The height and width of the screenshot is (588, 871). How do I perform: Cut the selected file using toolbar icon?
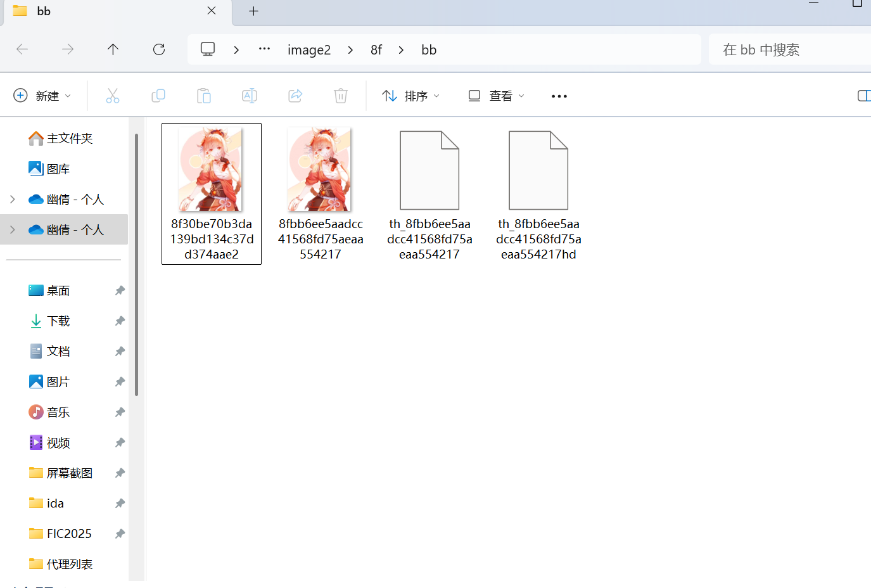tap(112, 96)
